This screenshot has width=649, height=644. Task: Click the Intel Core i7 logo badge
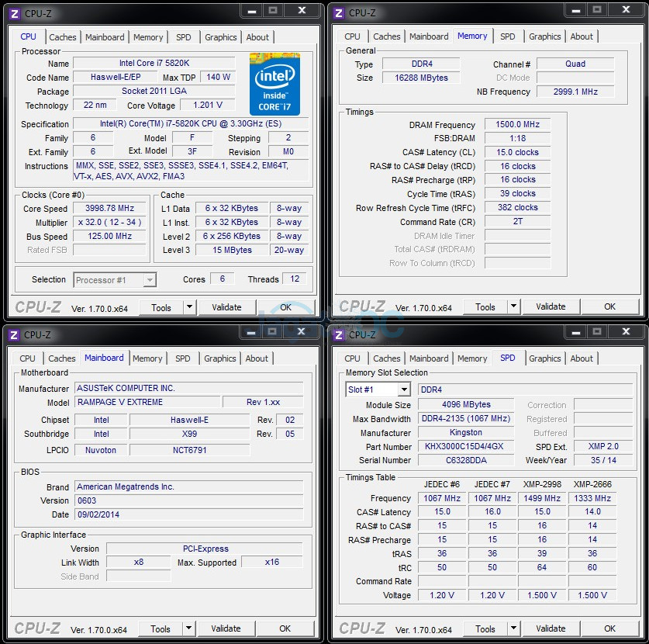click(274, 84)
